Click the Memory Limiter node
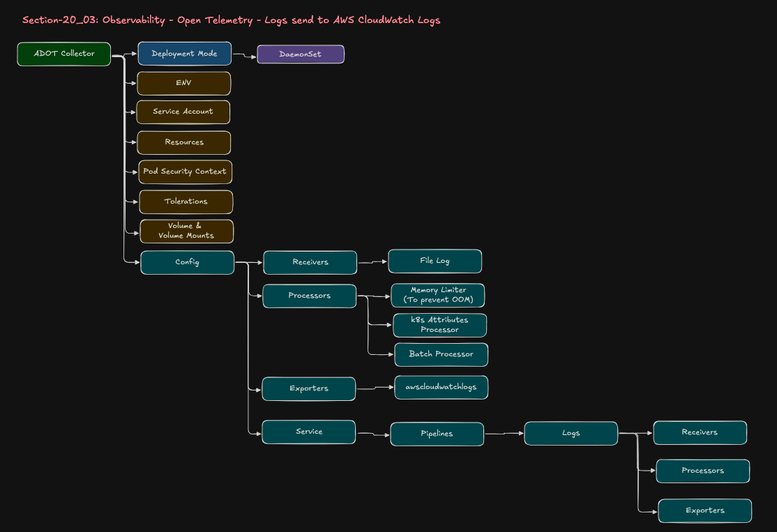The height and width of the screenshot is (532, 777). [437, 295]
